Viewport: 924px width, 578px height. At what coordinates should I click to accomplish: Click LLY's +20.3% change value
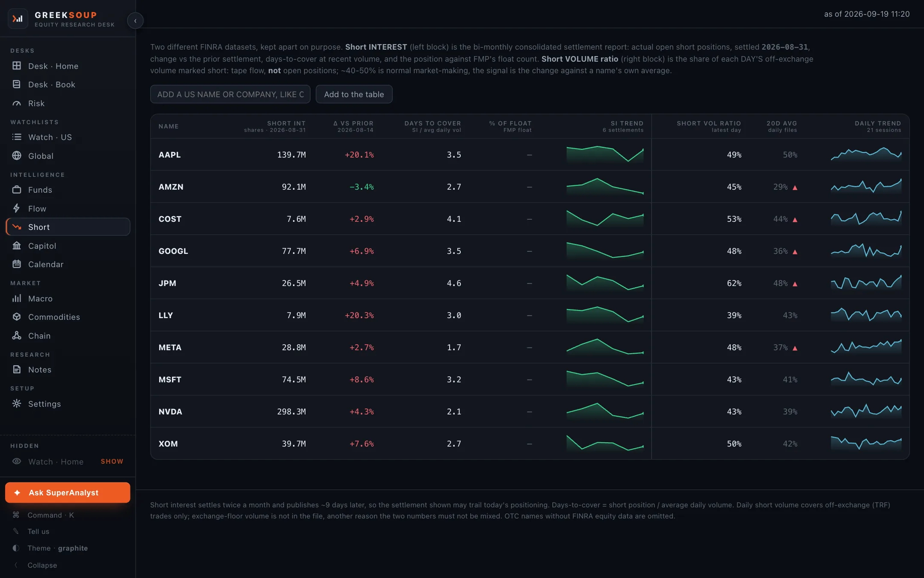point(359,315)
